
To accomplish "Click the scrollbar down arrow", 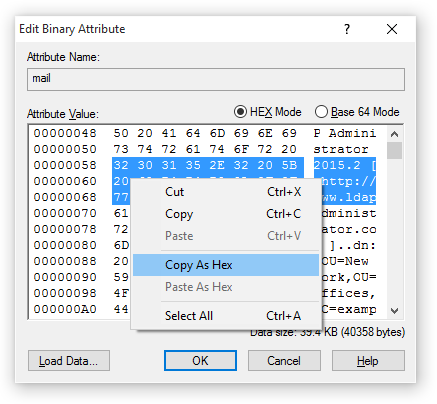I will pyautogui.click(x=395, y=311).
